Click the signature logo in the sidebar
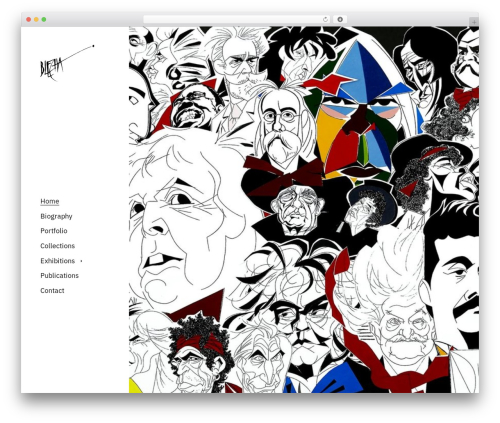The height and width of the screenshot is (423, 500). pyautogui.click(x=67, y=63)
